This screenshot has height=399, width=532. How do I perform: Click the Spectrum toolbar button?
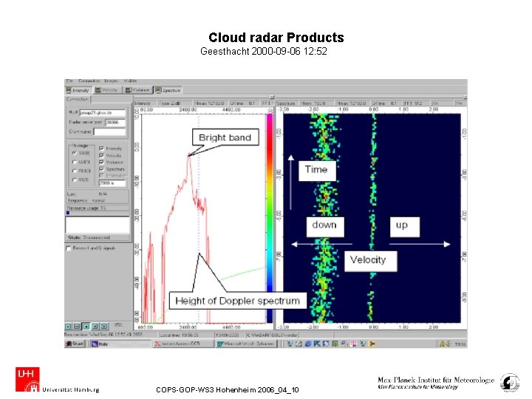pos(168,90)
